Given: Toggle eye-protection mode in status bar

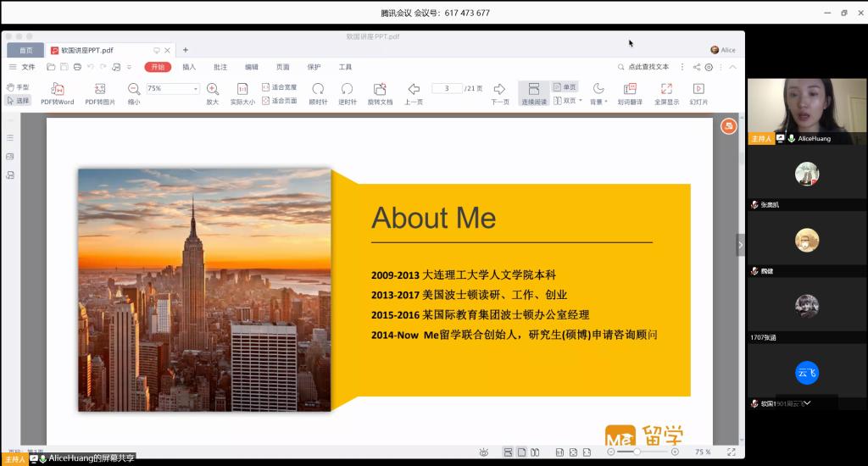Looking at the screenshot, I should [483, 452].
